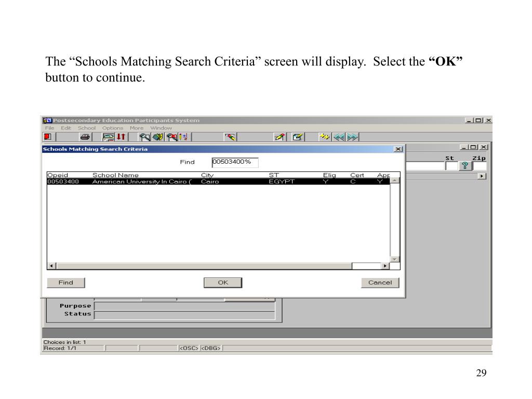This screenshot has width=532, height=399.
Task: Click the Cancel button
Action: pos(380,283)
